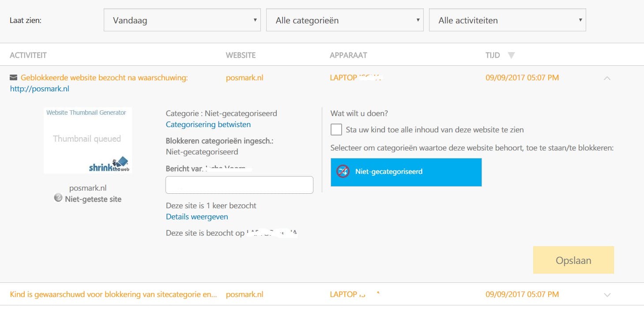The image size is (644, 312).
Task: Sort by the Activiteit column header
Action: tap(28, 55)
